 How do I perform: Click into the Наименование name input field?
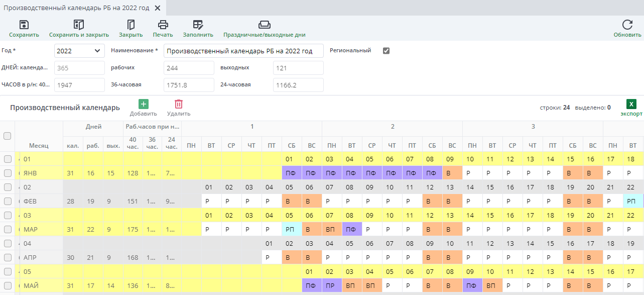point(243,51)
